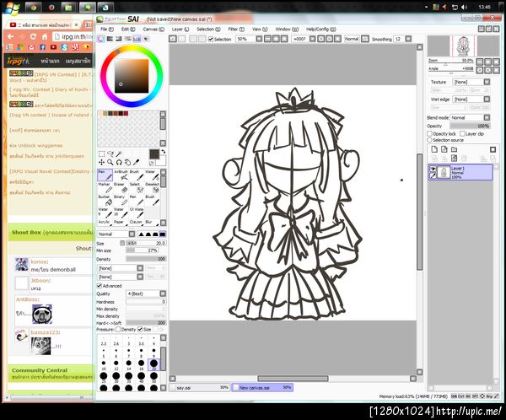This screenshot has height=420, width=506.
Task: Select the rotate view tool
Action: [x=119, y=163]
